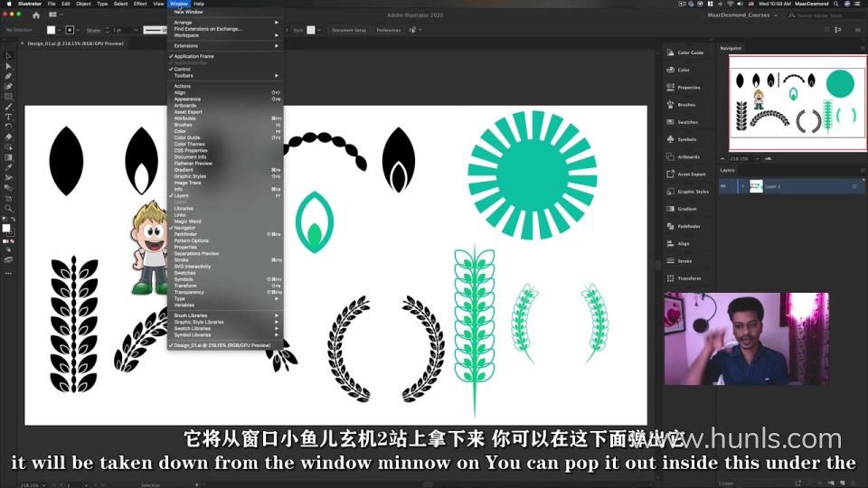Open the Asset Export panel icon

[x=670, y=174]
